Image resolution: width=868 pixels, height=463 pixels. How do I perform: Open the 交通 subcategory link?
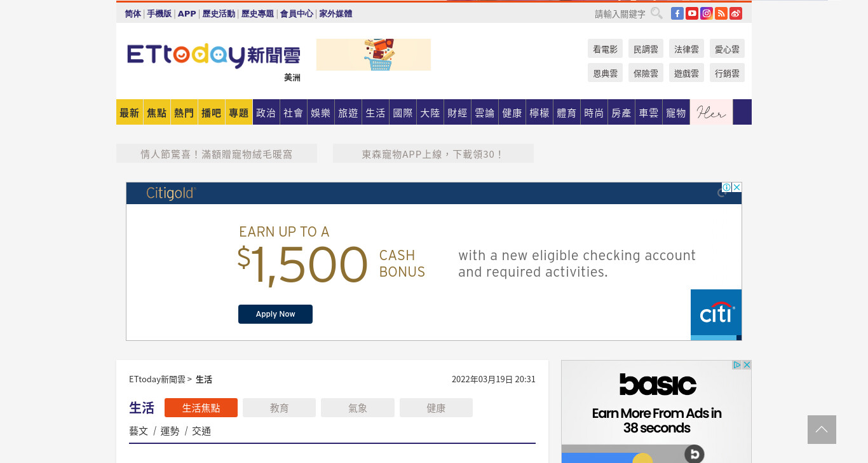pos(201,431)
